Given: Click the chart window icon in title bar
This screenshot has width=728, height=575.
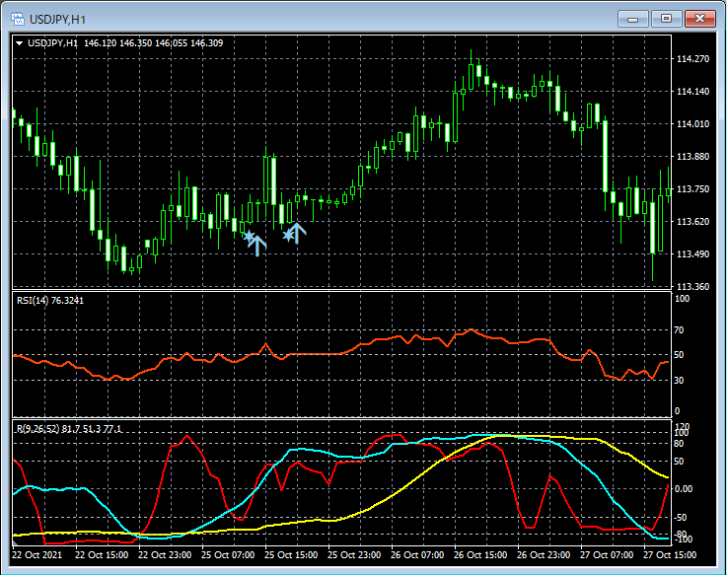Looking at the screenshot, I should (17, 19).
